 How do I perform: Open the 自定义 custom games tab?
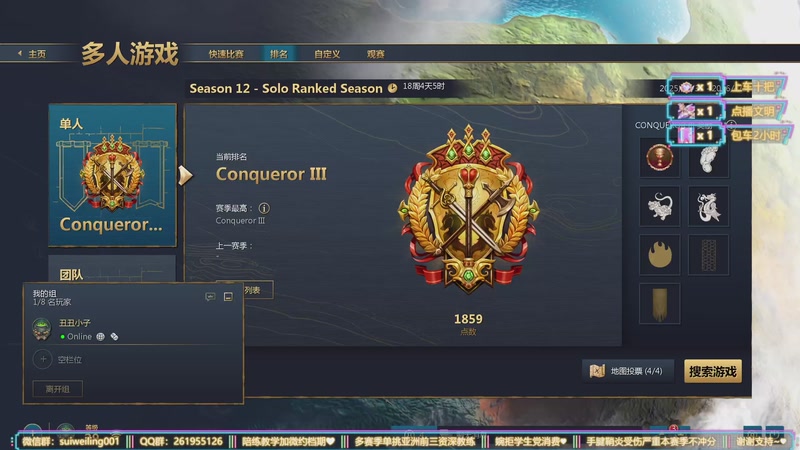[x=327, y=54]
